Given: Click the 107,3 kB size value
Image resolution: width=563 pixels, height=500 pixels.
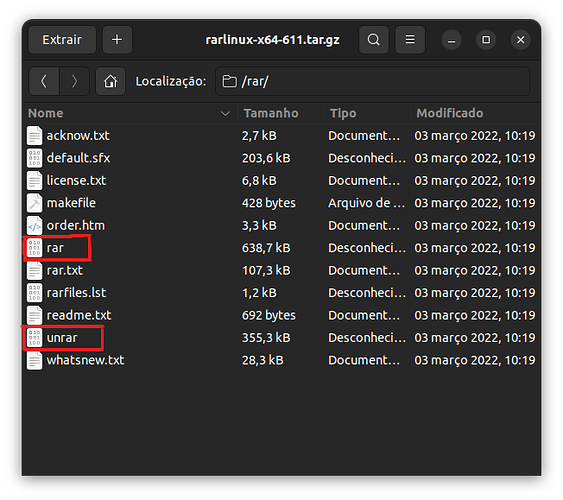Looking at the screenshot, I should pyautogui.click(x=266, y=270).
